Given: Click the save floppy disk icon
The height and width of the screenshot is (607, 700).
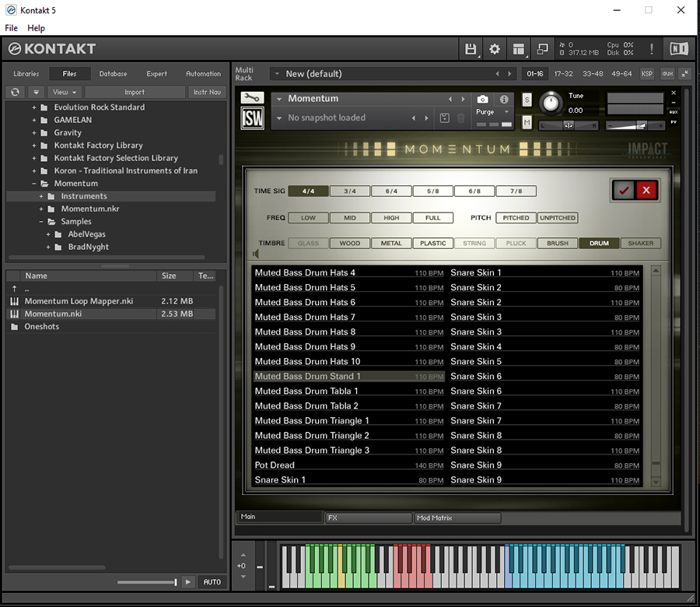Looking at the screenshot, I should pyautogui.click(x=471, y=49).
